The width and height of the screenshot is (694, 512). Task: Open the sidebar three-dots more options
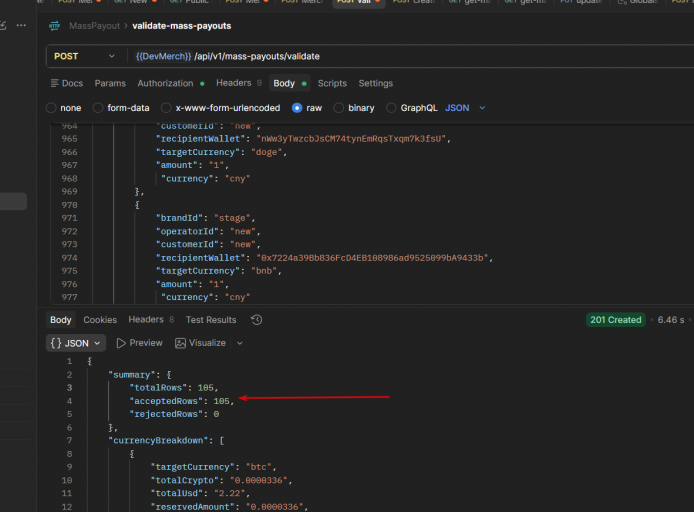21,26
